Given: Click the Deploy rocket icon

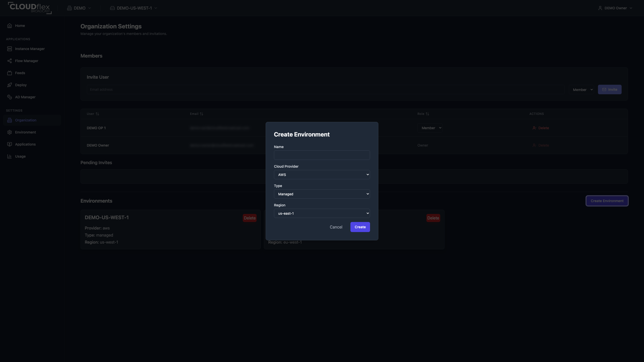Looking at the screenshot, I should tap(10, 85).
